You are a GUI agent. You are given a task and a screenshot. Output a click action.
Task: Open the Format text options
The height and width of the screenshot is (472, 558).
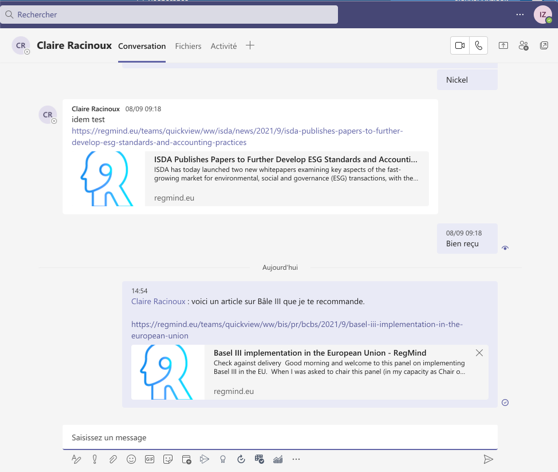pos(76,459)
